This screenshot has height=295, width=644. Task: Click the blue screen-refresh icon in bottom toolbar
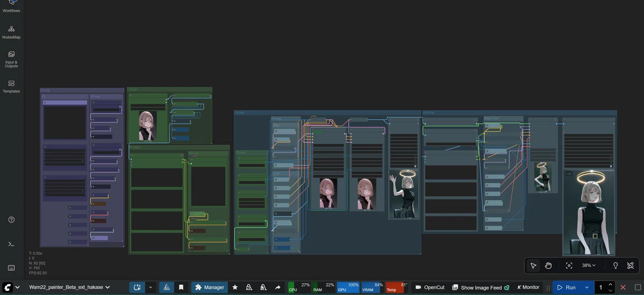[137, 287]
